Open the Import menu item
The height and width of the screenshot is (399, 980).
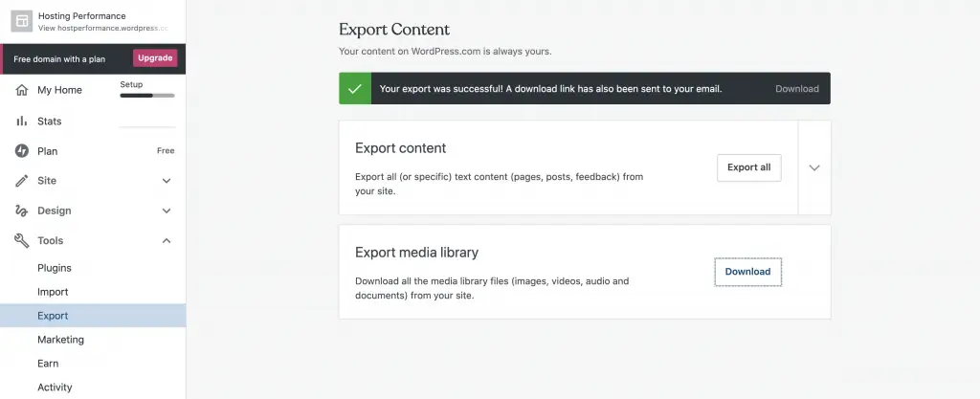[x=53, y=292]
